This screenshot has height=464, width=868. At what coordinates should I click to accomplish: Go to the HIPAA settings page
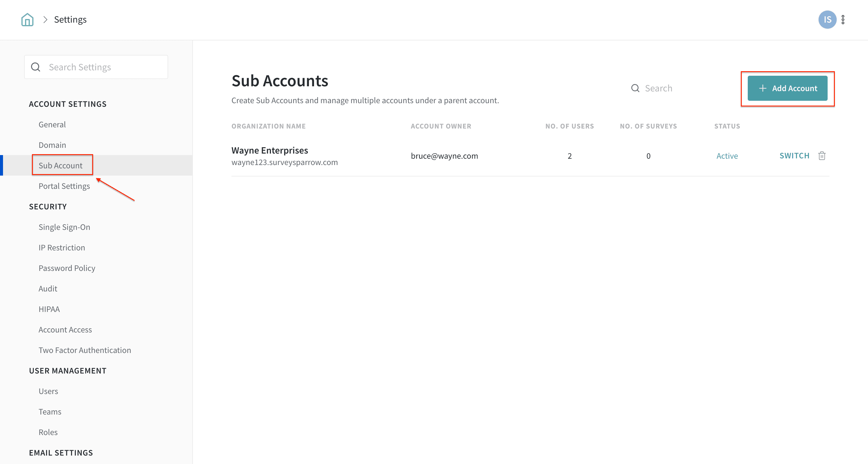point(49,309)
